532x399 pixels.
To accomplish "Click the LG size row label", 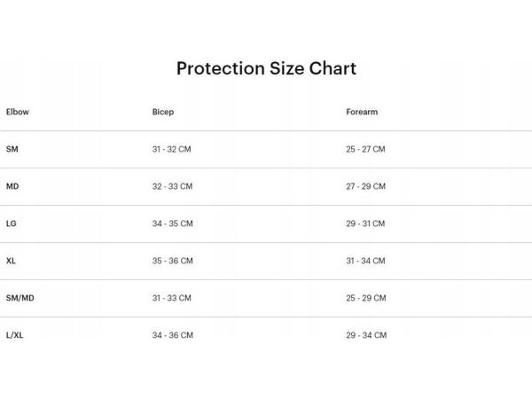I will click(x=12, y=223).
